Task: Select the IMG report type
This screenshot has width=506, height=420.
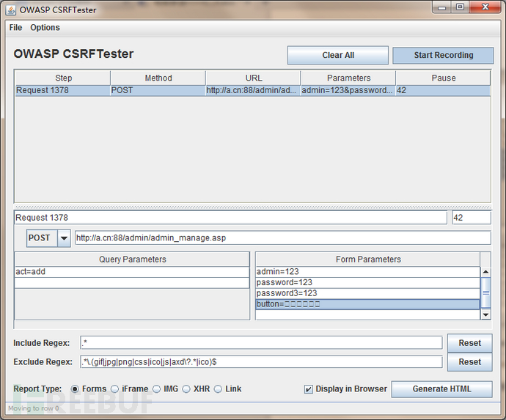Action: pyautogui.click(x=156, y=389)
